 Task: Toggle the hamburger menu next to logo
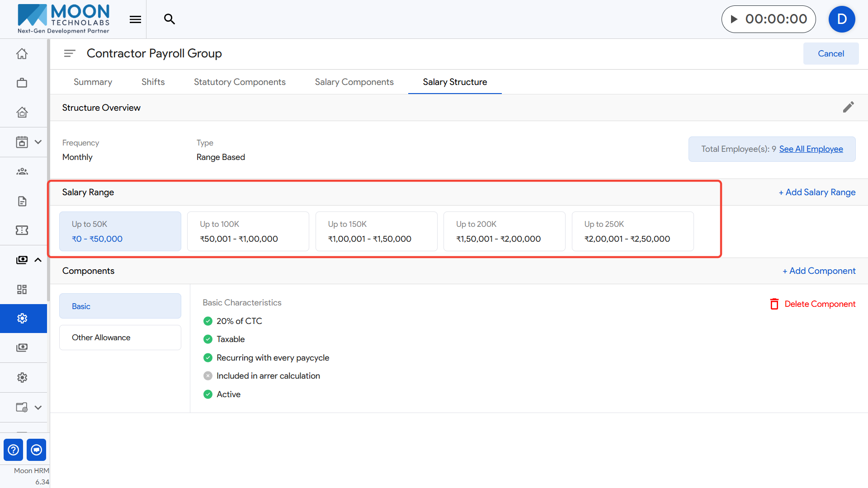135,19
